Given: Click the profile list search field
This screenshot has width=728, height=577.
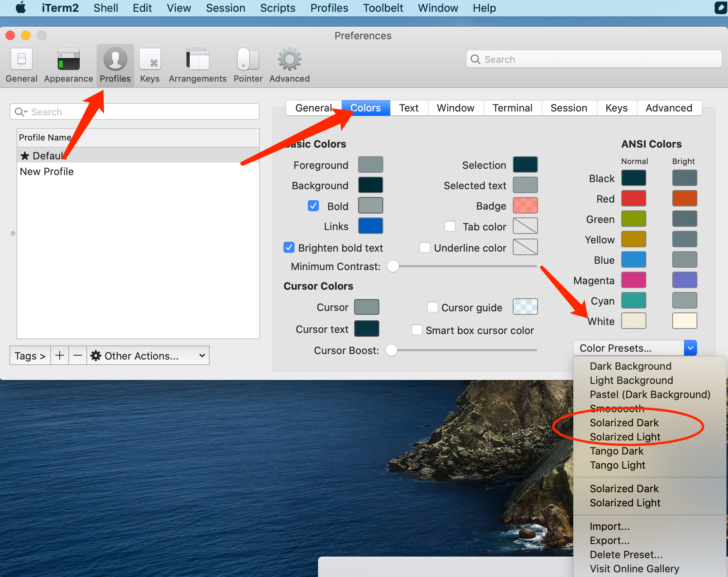Looking at the screenshot, I should (134, 112).
